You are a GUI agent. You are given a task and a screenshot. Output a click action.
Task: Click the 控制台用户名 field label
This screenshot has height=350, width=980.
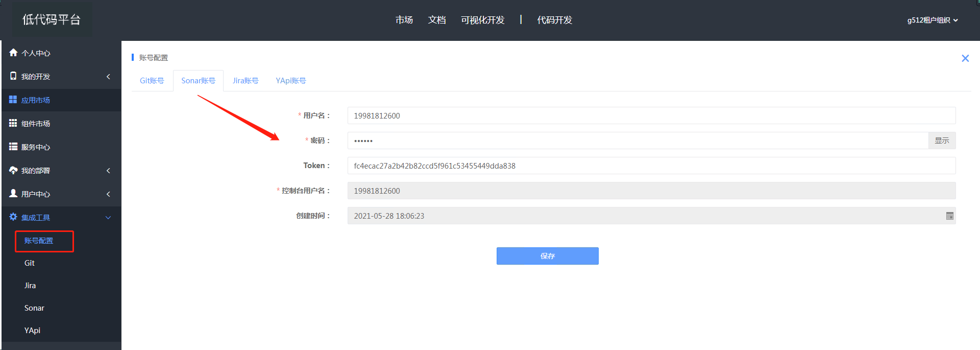[306, 191]
